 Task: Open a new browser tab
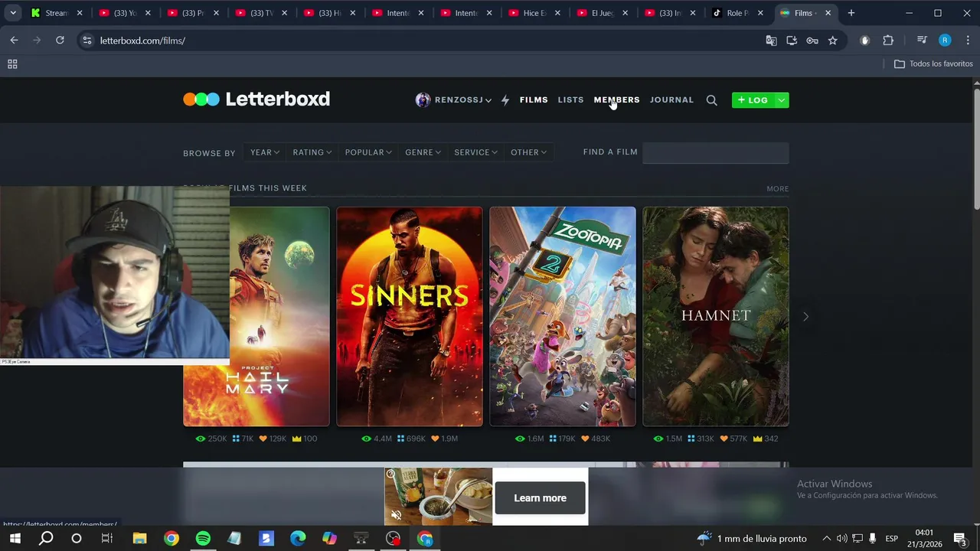851,13
